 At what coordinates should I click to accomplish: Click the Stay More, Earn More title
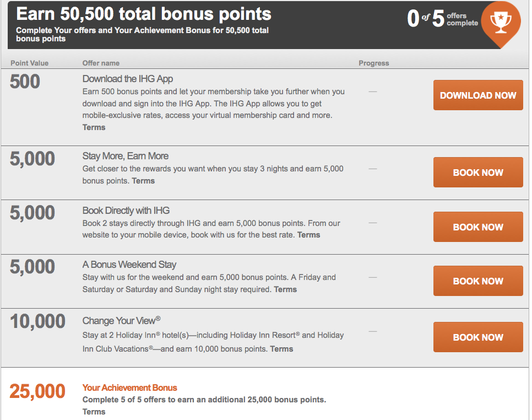[126, 156]
